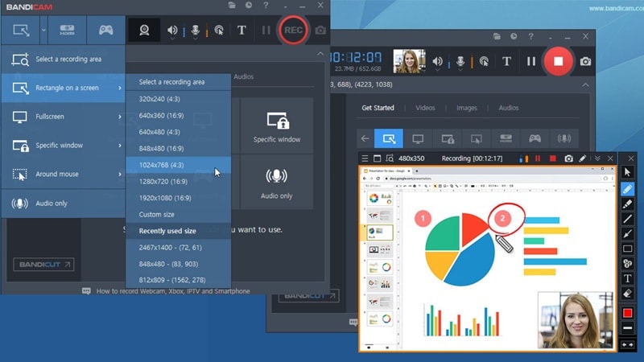Select 1280x720 (16:9) size
The height and width of the screenshot is (362, 644).
(178, 182)
